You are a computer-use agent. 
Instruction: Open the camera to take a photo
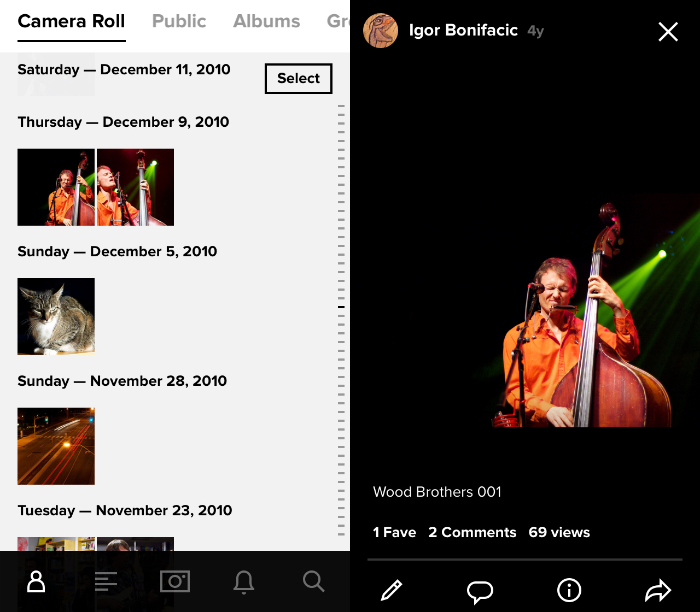coord(174,581)
